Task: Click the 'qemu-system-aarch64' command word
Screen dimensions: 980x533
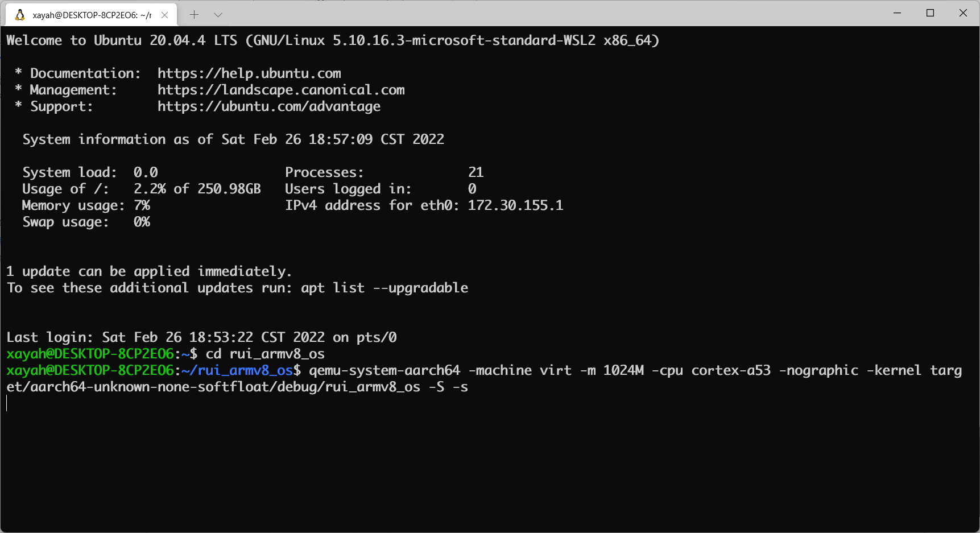Action: pyautogui.click(x=384, y=370)
